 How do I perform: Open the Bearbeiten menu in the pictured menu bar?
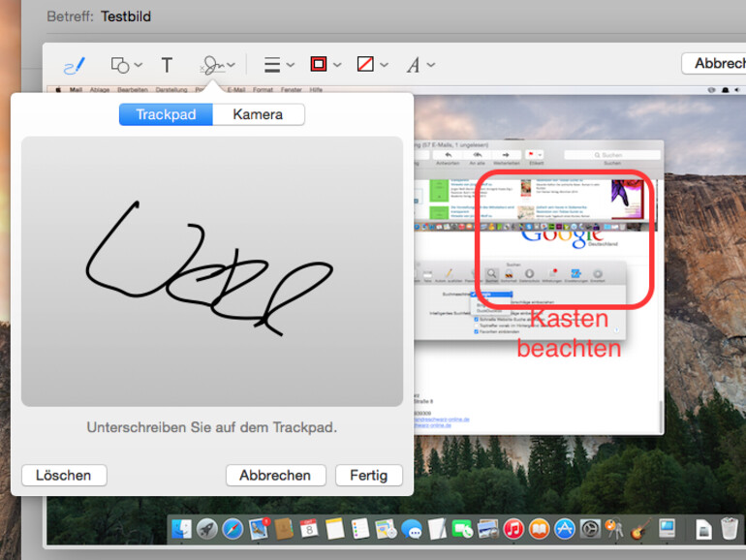pyautogui.click(x=133, y=89)
